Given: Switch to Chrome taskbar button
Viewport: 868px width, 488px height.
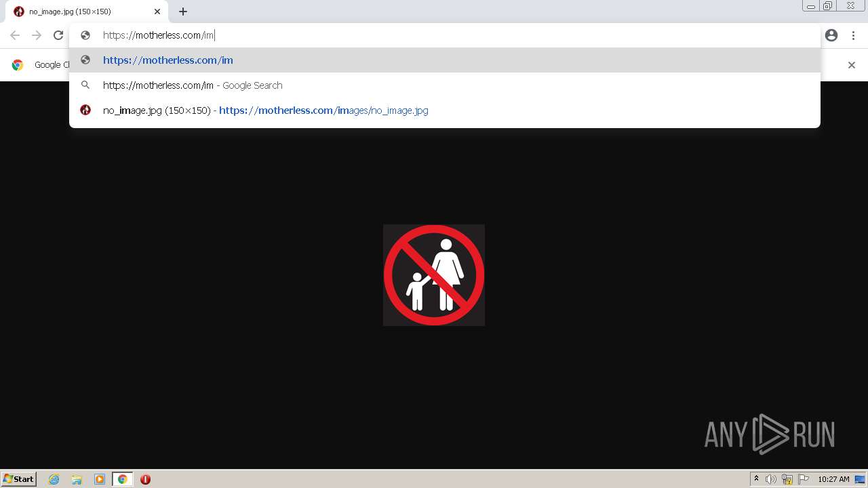Looking at the screenshot, I should tap(122, 479).
